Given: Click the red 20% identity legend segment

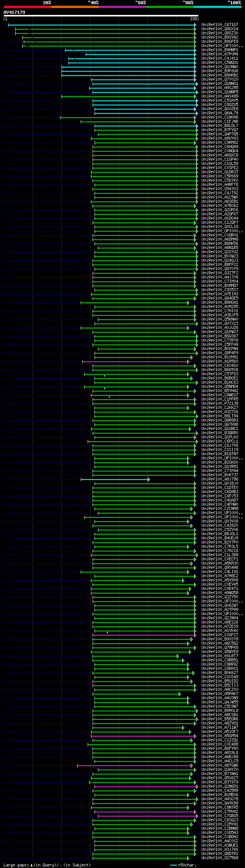Looking at the screenshot, I should pyautogui.click(x=28, y=7).
